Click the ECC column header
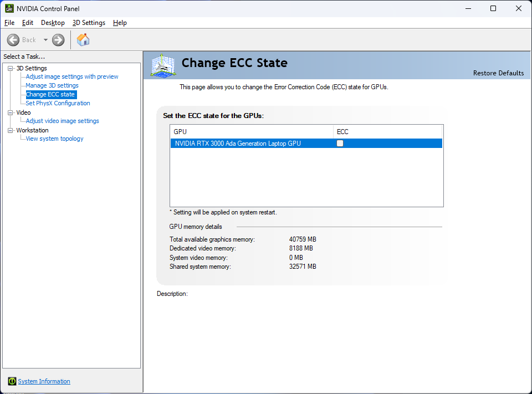This screenshot has height=394, width=532. coord(387,132)
